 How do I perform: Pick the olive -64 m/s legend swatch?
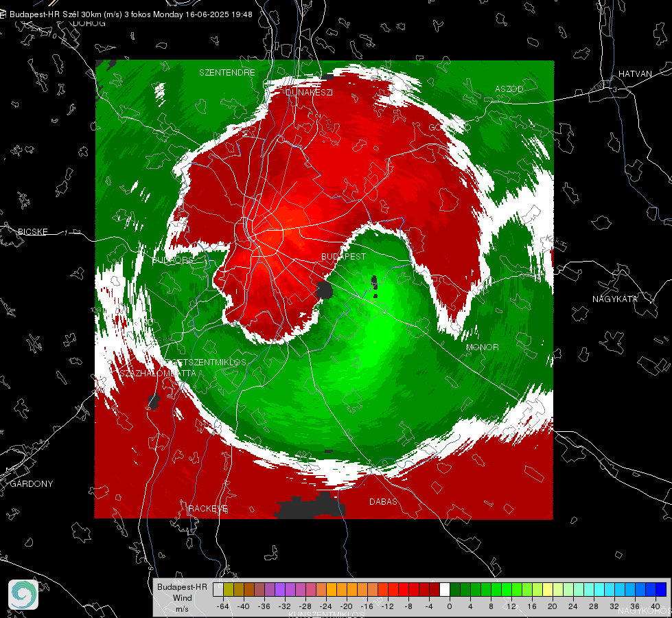(x=229, y=589)
